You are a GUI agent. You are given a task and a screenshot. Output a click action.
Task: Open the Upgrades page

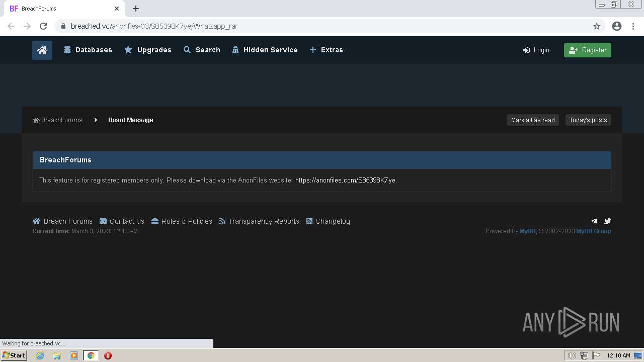(148, 50)
